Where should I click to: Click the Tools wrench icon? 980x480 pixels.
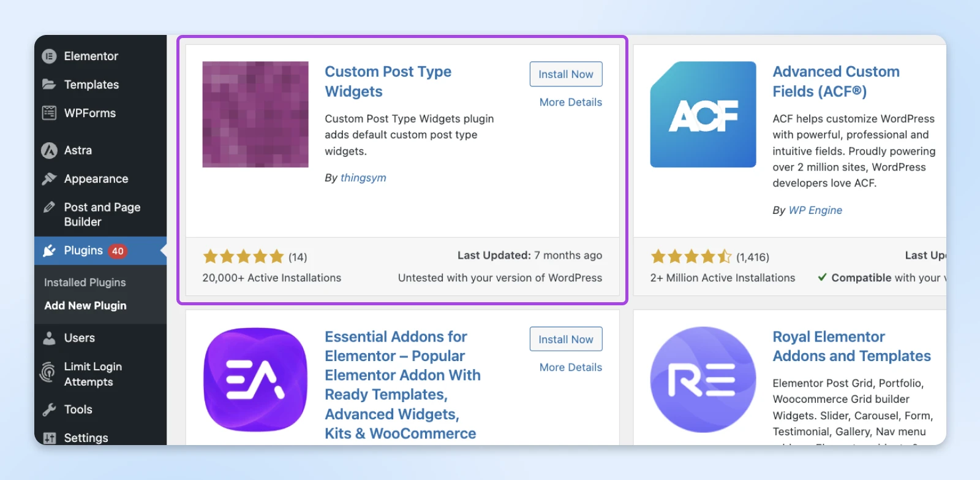tap(49, 410)
